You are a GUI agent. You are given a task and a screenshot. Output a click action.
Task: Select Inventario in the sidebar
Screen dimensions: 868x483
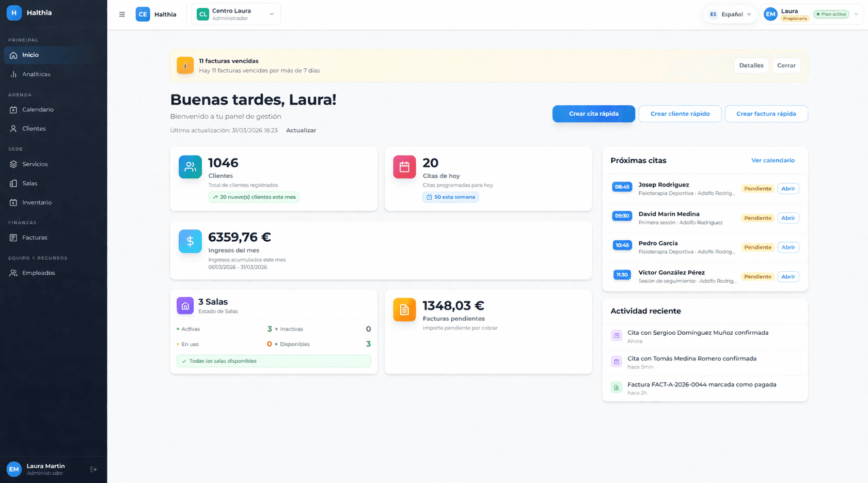coord(36,202)
